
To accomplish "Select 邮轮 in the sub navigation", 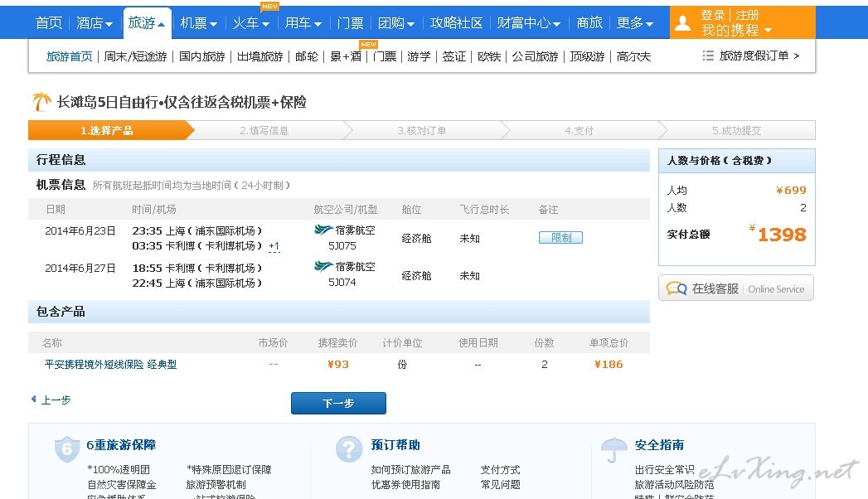I will (307, 56).
